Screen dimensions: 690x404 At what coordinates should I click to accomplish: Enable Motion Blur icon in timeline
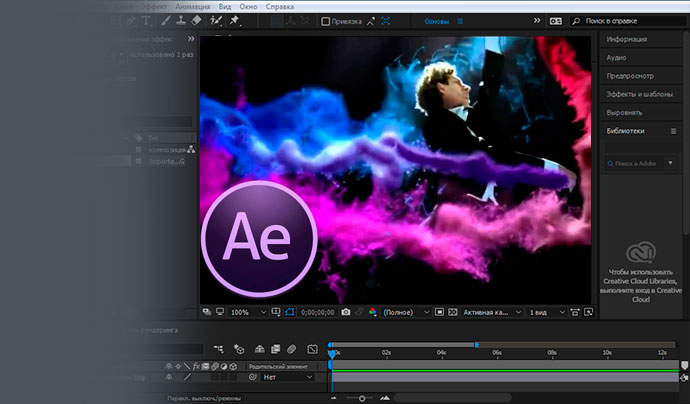point(291,349)
